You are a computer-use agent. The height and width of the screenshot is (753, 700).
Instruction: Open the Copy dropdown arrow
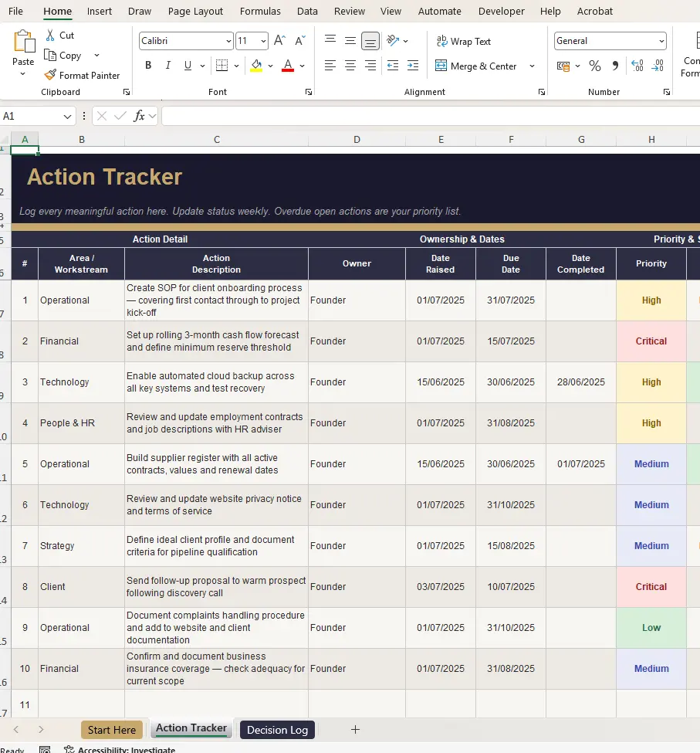point(96,56)
